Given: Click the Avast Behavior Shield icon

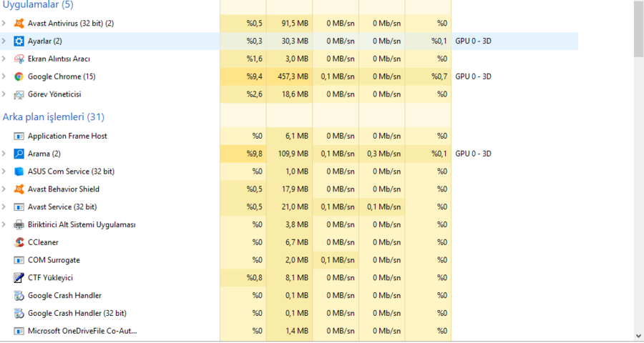Looking at the screenshot, I should point(19,189).
